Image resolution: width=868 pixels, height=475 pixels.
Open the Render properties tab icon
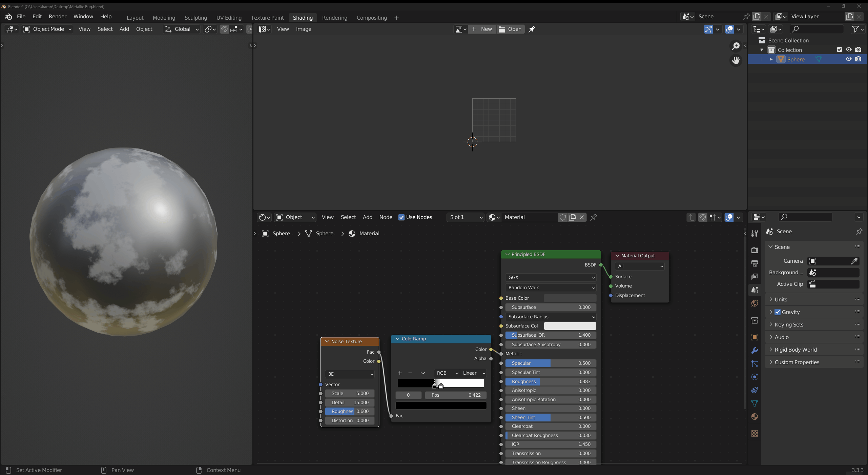tap(754, 250)
